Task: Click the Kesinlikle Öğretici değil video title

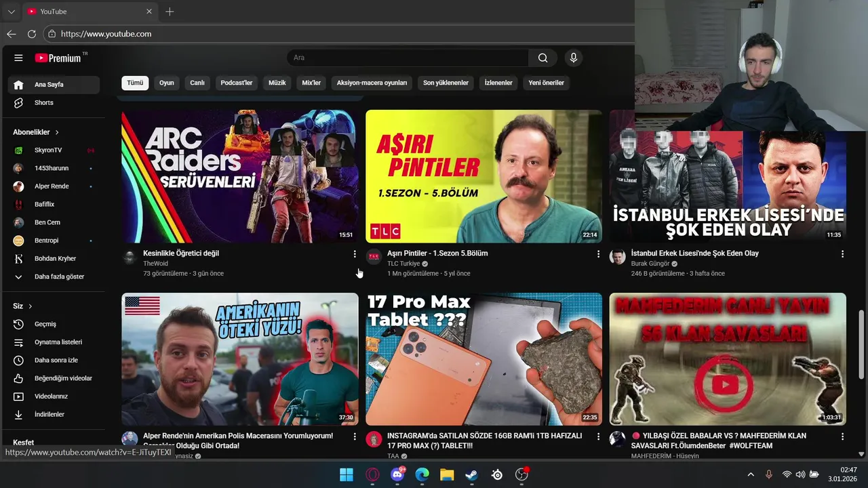Action: (x=181, y=253)
